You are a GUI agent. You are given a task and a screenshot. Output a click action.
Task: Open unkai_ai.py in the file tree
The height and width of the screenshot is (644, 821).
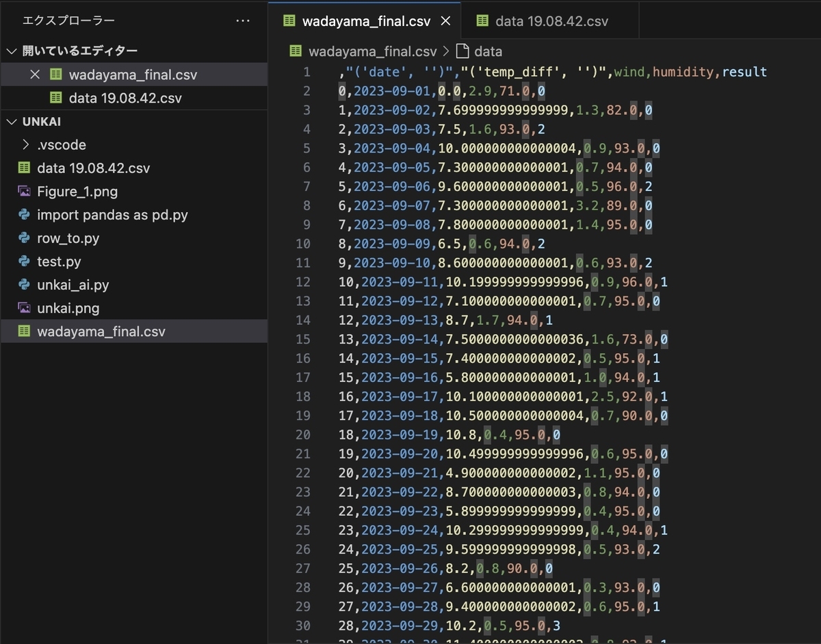pos(133,285)
